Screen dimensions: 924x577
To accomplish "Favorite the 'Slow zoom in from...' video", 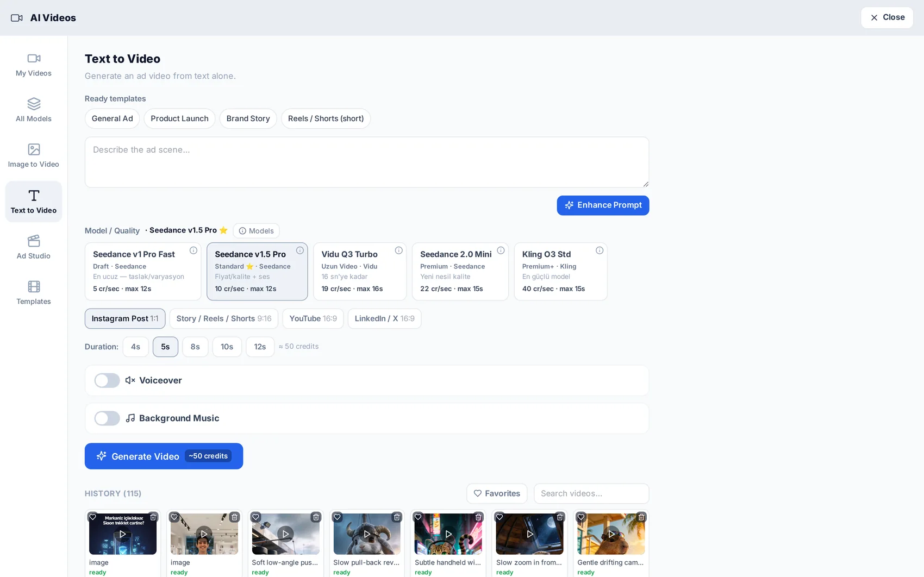I will (500, 517).
